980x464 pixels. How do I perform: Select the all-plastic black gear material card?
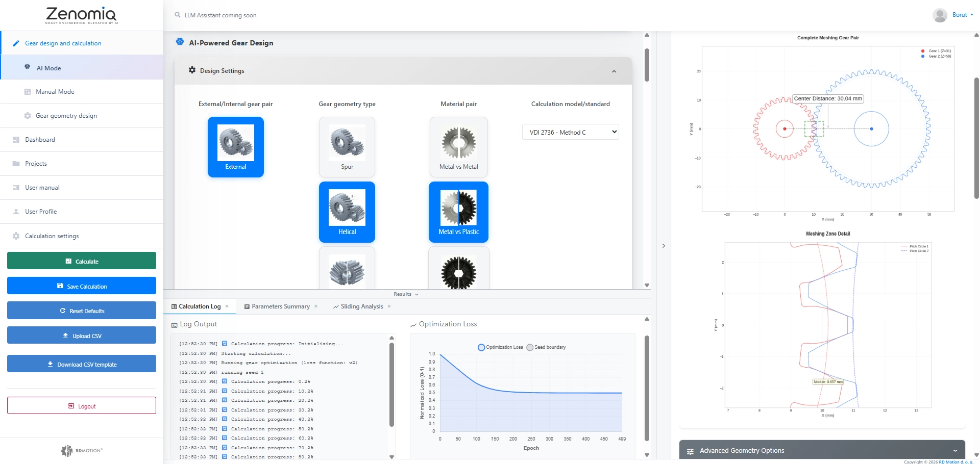click(459, 269)
